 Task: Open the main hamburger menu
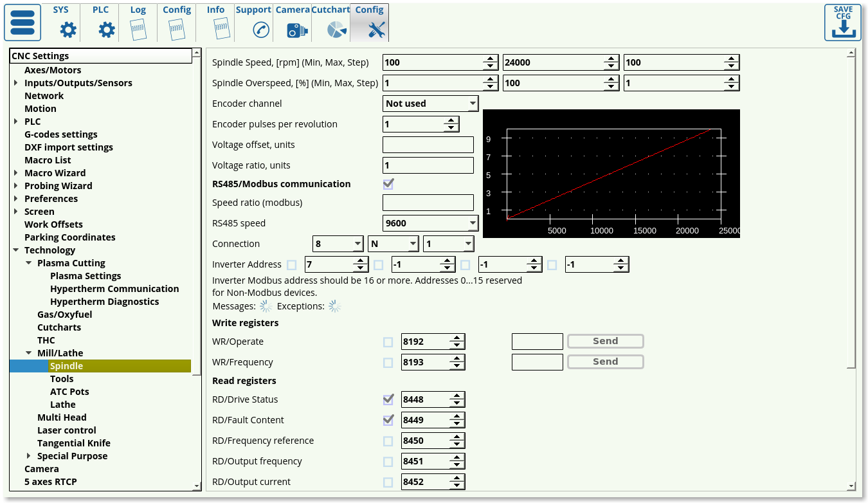pos(23,23)
